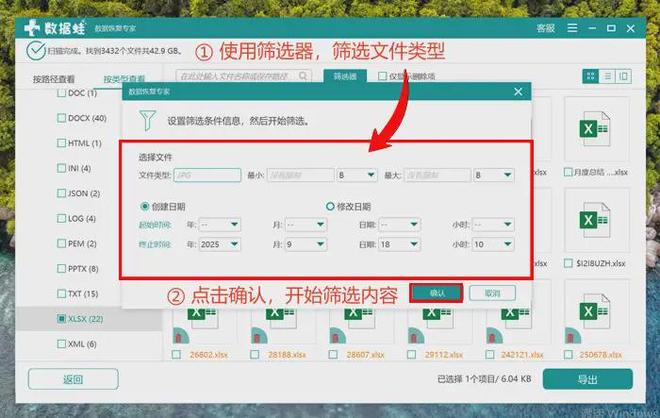Click the Excel icon of 250678.xlsx
This screenshot has height=418, width=660.
click(594, 312)
